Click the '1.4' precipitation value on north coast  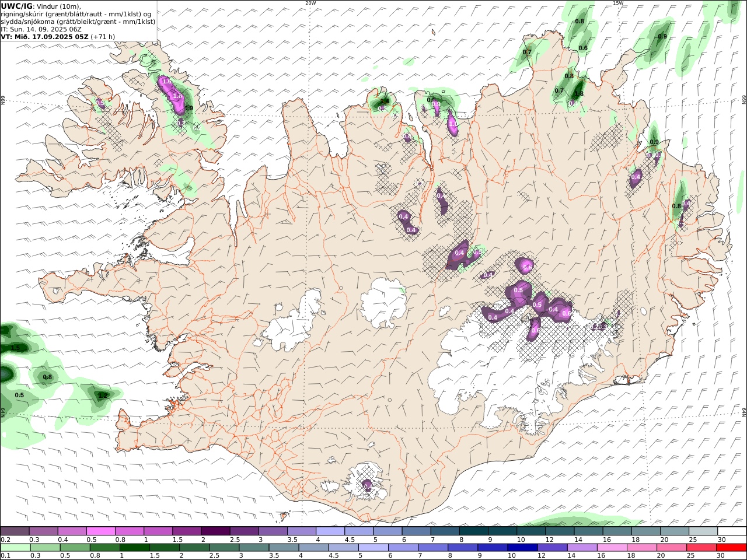[x=385, y=101]
